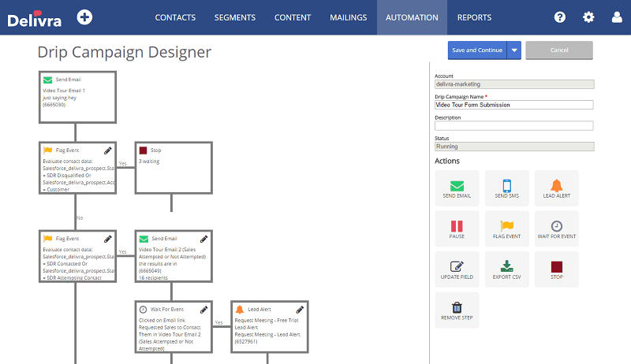Viewport: 631px width, 364px height.
Task: Open the Content menu
Action: 293,17
